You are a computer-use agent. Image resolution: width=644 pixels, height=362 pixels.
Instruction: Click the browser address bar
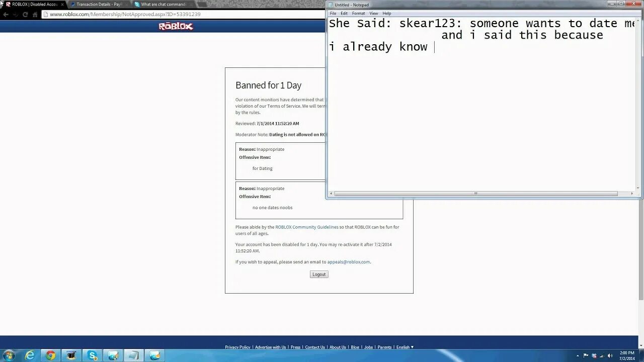tap(126, 15)
